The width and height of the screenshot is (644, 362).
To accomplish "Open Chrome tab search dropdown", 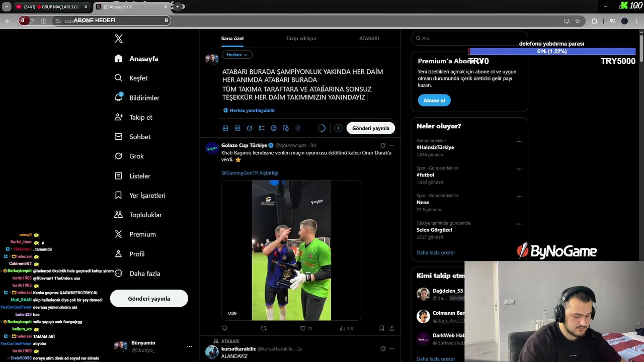I will 7,7.
